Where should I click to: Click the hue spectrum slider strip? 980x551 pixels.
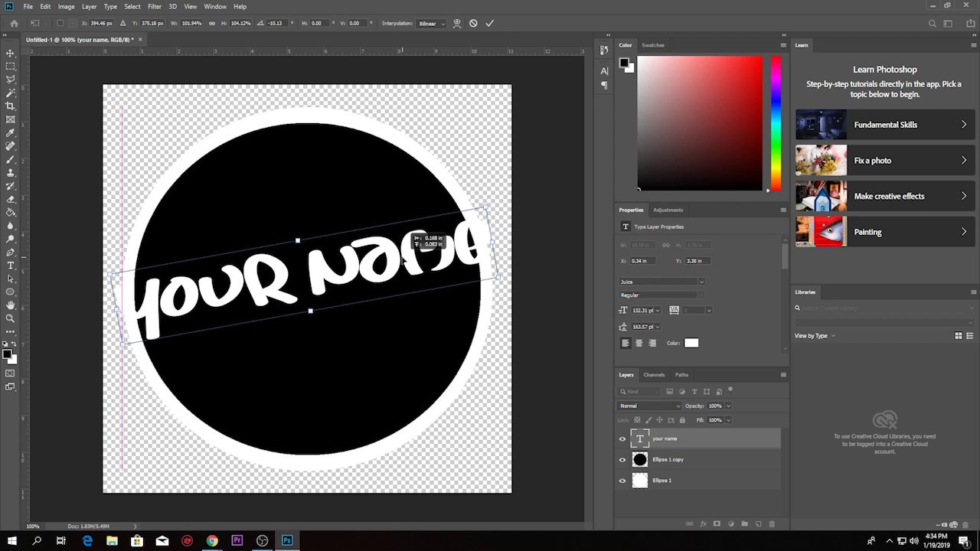(x=776, y=123)
